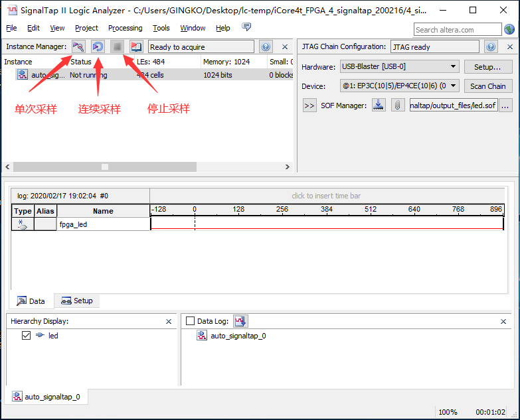Open the Hardware USB-Blaster dropdown
This screenshot has height=420, width=520.
click(398, 67)
